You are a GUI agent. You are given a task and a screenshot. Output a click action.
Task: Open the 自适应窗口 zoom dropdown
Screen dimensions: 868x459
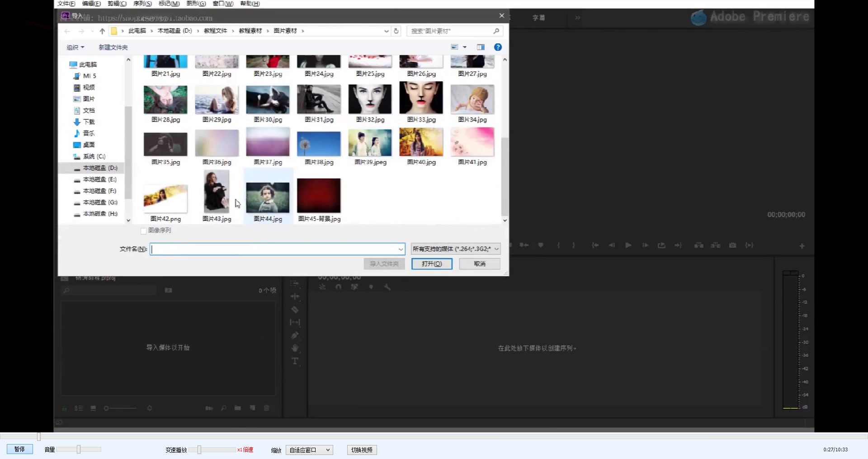pyautogui.click(x=309, y=450)
